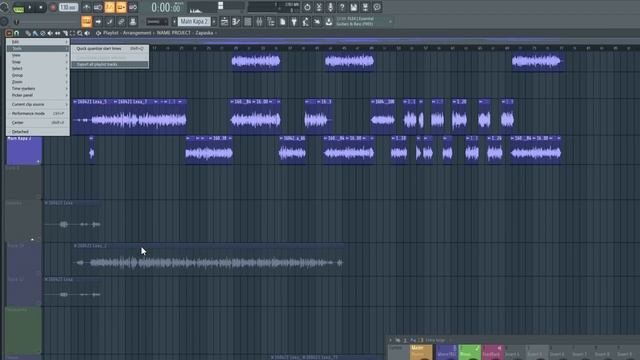
Task: Toggle Performance mode menu option
Action: (38, 113)
